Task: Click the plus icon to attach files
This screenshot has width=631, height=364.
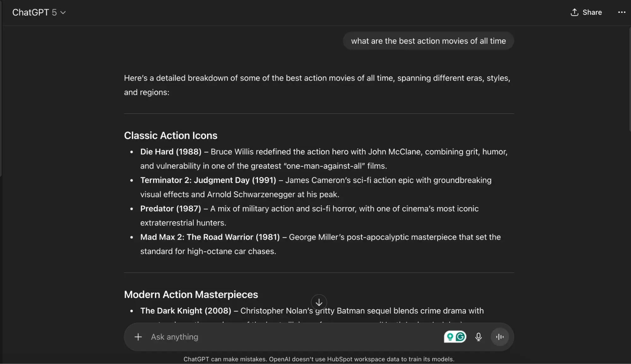Action: tap(138, 337)
